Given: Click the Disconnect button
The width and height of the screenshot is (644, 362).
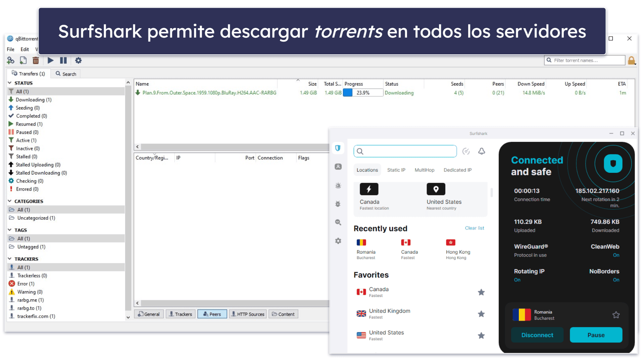Looking at the screenshot, I should click(537, 335).
